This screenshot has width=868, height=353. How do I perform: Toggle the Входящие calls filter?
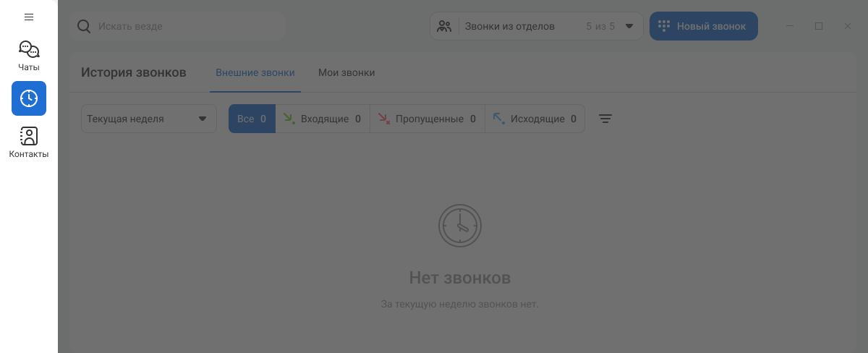pyautogui.click(x=322, y=119)
